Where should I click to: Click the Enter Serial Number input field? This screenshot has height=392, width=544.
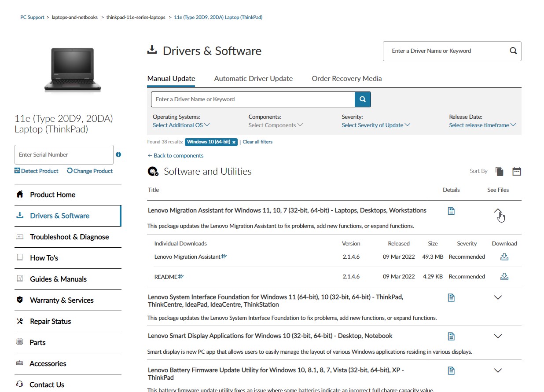tap(64, 154)
